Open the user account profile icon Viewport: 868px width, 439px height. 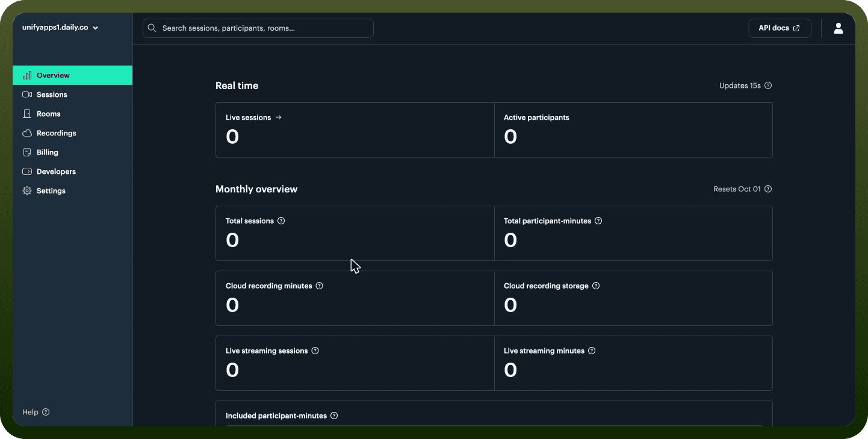[838, 28]
